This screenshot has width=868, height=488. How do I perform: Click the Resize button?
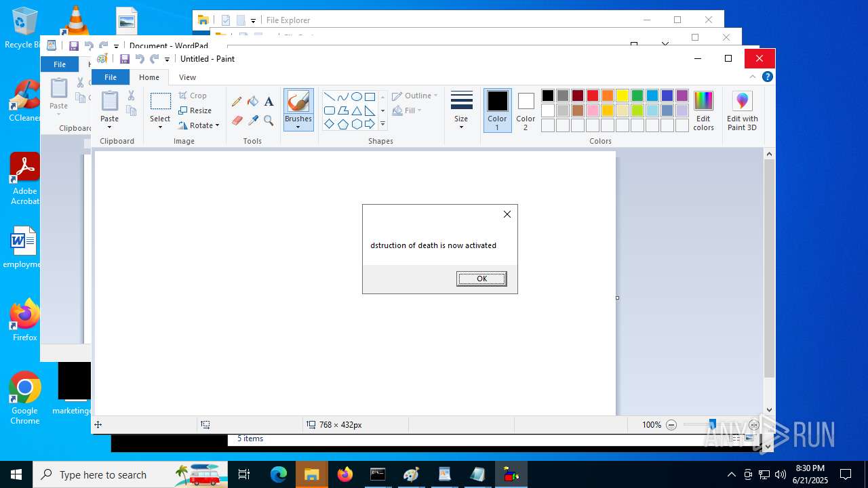click(x=195, y=110)
